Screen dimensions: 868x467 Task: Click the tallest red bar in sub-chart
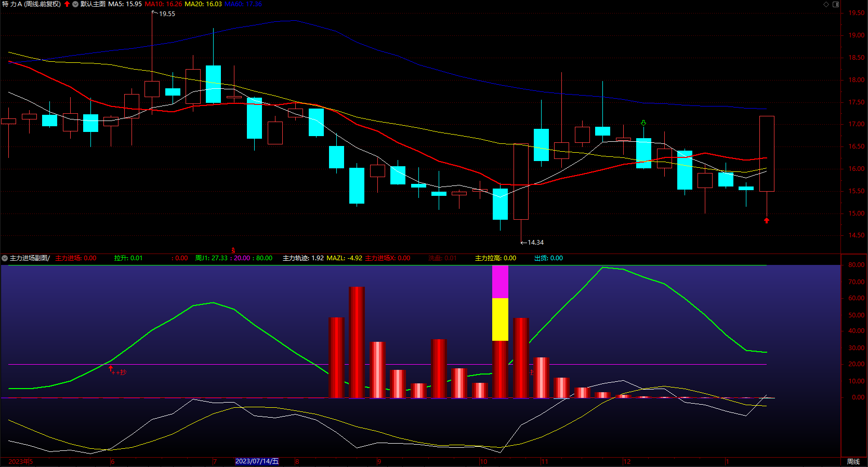[357, 342]
